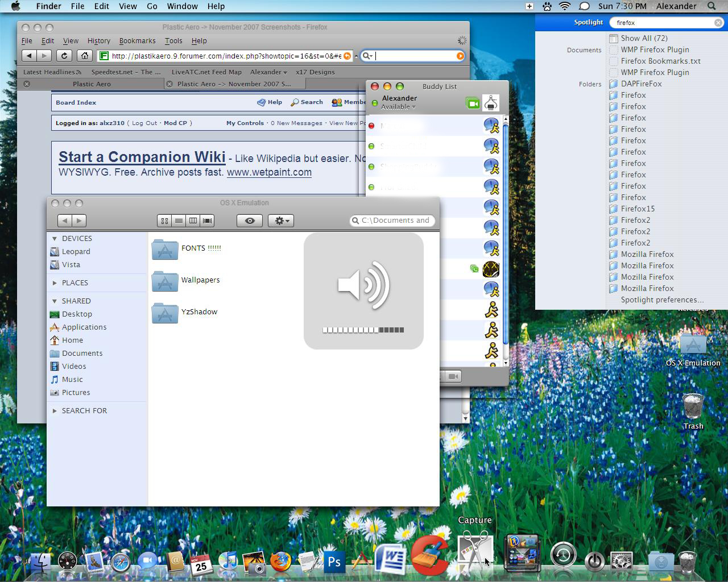Launch Microsoft Word from the dock
Viewport: 728px width, 582px height.
(x=389, y=559)
